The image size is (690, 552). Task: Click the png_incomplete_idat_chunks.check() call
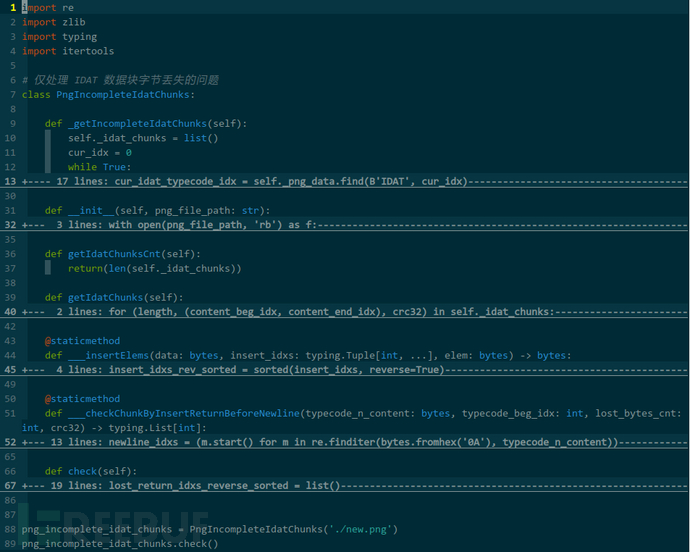(x=120, y=544)
